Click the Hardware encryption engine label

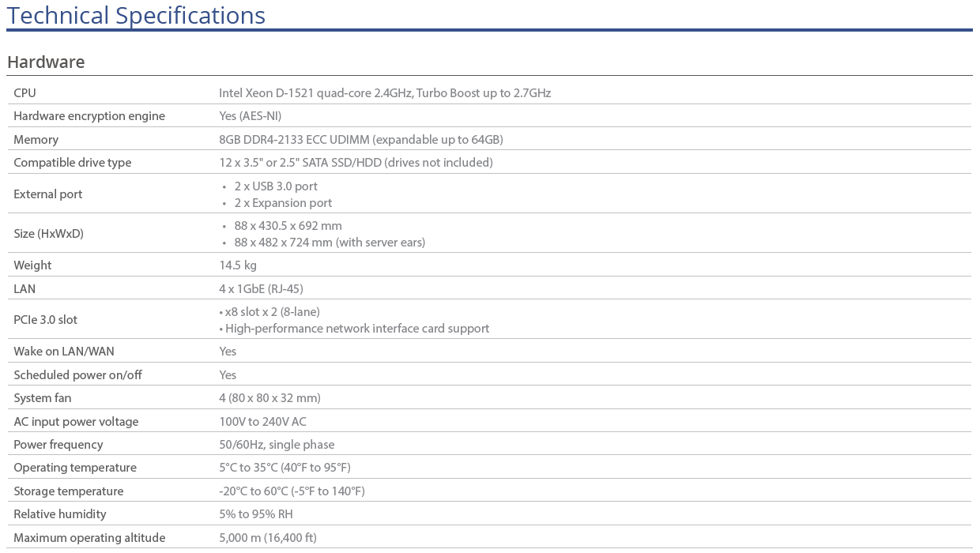coord(89,116)
